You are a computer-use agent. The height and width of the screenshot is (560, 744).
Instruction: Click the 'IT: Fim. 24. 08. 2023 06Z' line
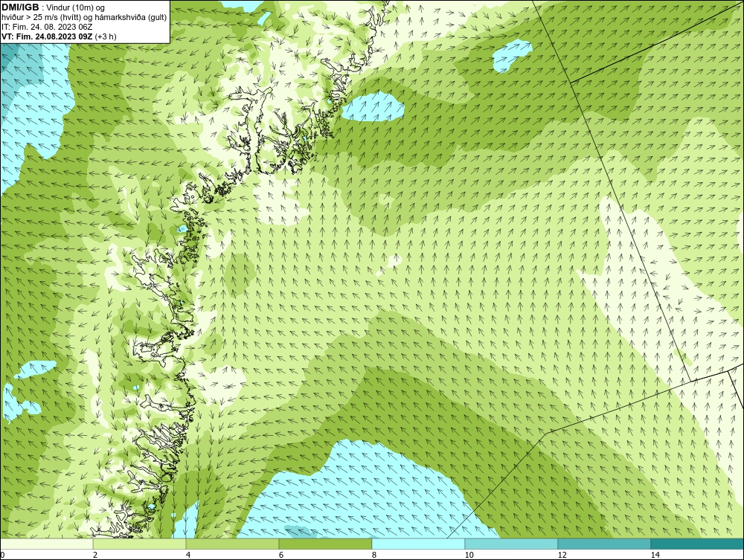coord(47,27)
